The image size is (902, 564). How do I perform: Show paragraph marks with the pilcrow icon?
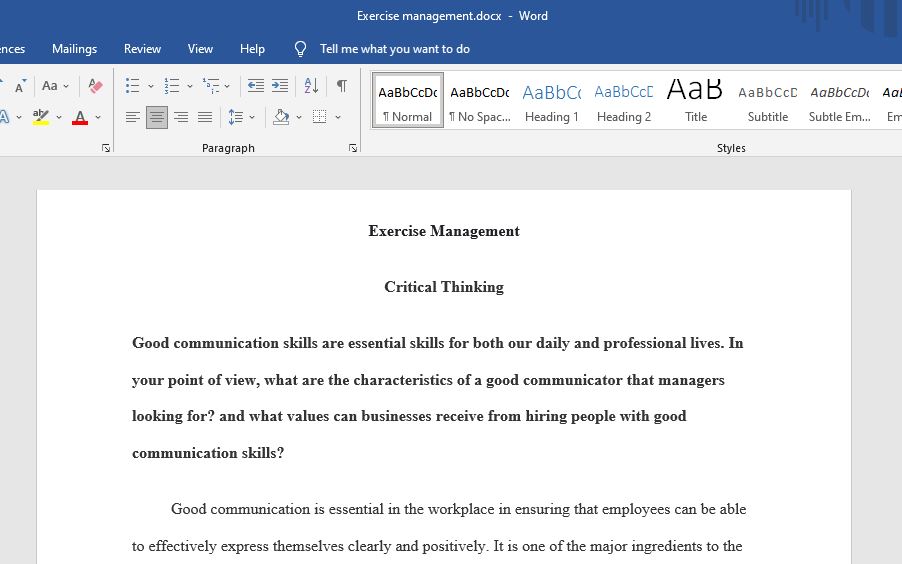pyautogui.click(x=342, y=86)
